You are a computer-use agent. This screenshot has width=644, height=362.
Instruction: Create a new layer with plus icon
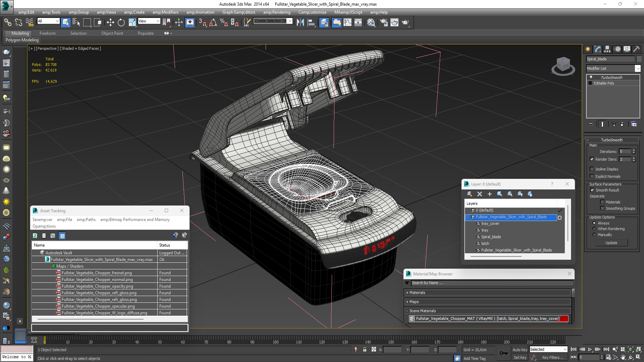[490, 194]
